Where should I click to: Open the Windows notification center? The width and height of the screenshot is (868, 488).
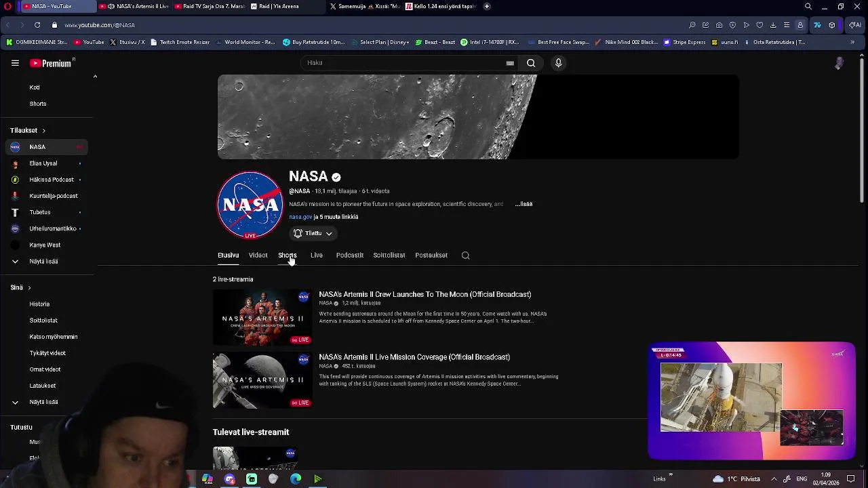[x=850, y=479]
